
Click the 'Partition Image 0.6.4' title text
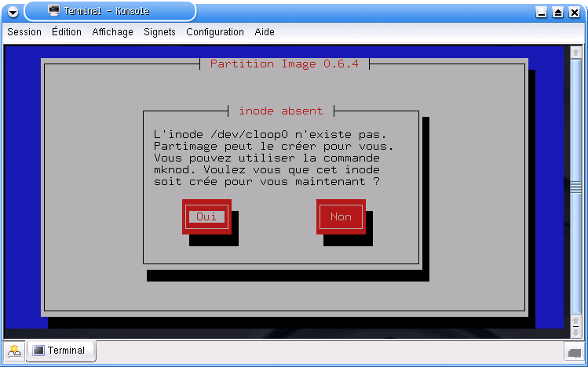pyautogui.click(x=284, y=64)
